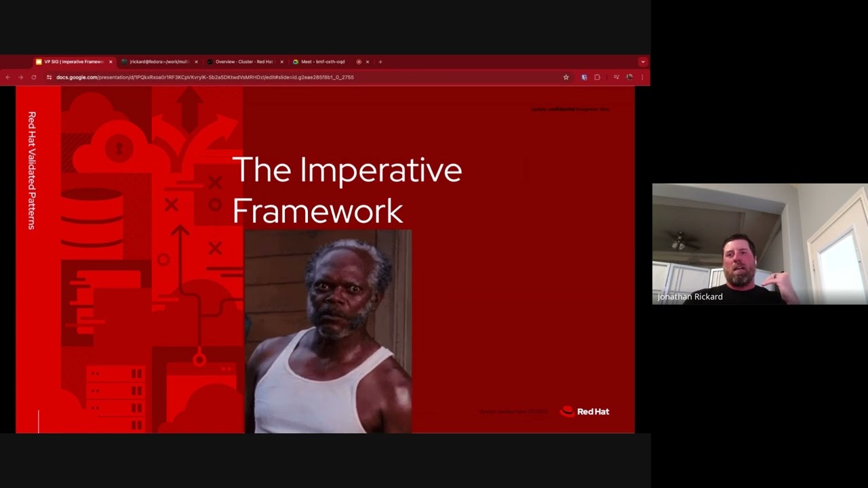Switch to the Overview - Cluster - Red Hat tab
The width and height of the screenshot is (868, 488).
click(244, 62)
